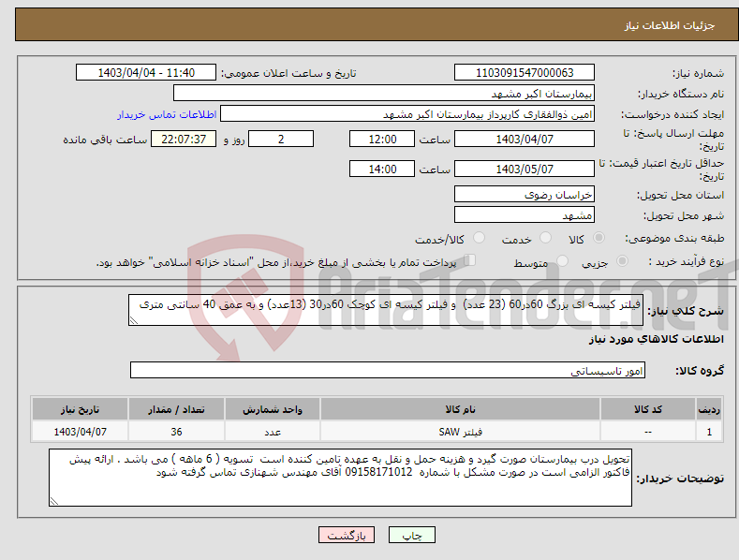The width and height of the screenshot is (739, 560).
Task: Click the row number cell 1
Action: 709,432
